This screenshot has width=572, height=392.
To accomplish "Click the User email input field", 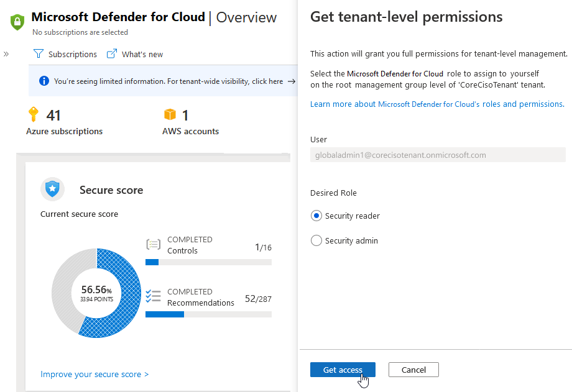I will click(438, 155).
